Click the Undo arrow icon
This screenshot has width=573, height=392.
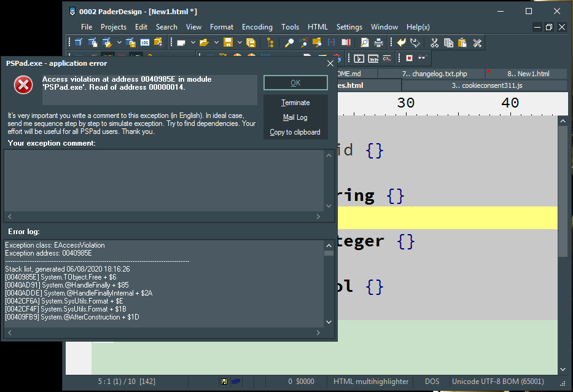[x=401, y=42]
